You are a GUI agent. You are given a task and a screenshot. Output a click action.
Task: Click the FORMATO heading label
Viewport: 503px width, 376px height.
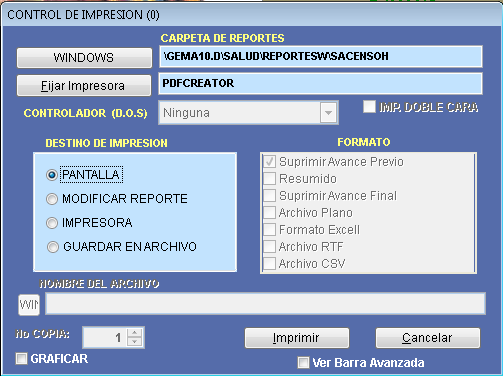[x=364, y=142]
